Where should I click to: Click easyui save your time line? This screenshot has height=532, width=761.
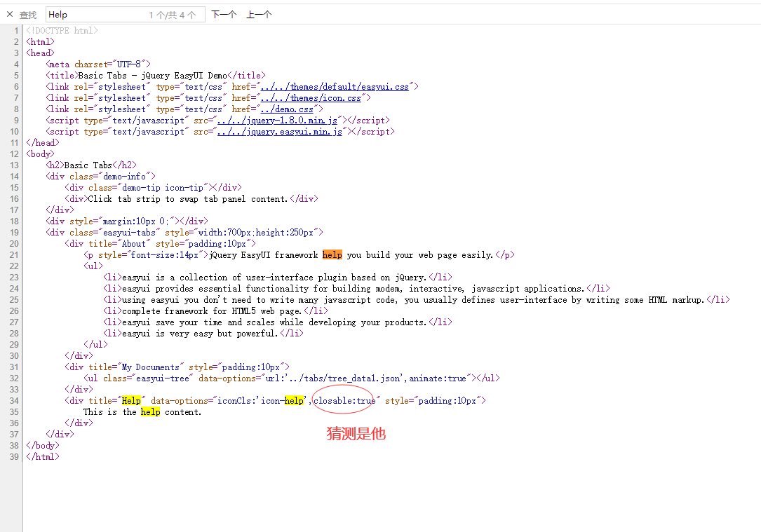click(277, 322)
